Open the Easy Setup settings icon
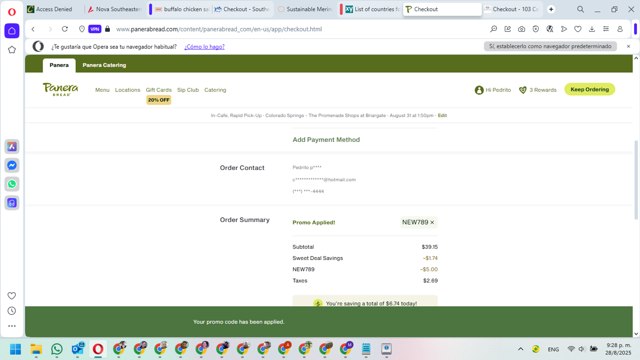 pos(606,29)
